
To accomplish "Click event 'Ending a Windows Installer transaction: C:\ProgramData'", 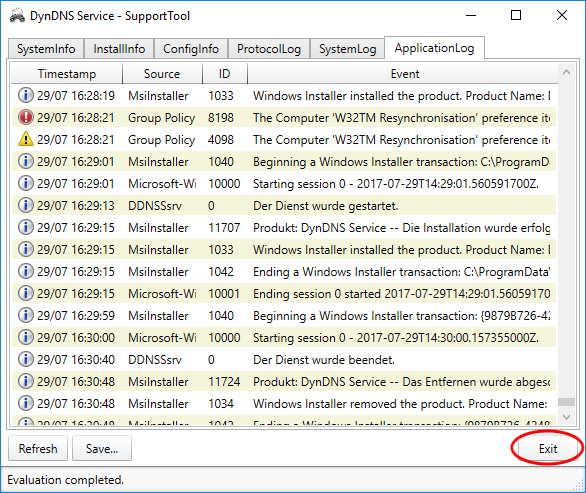I will (401, 272).
